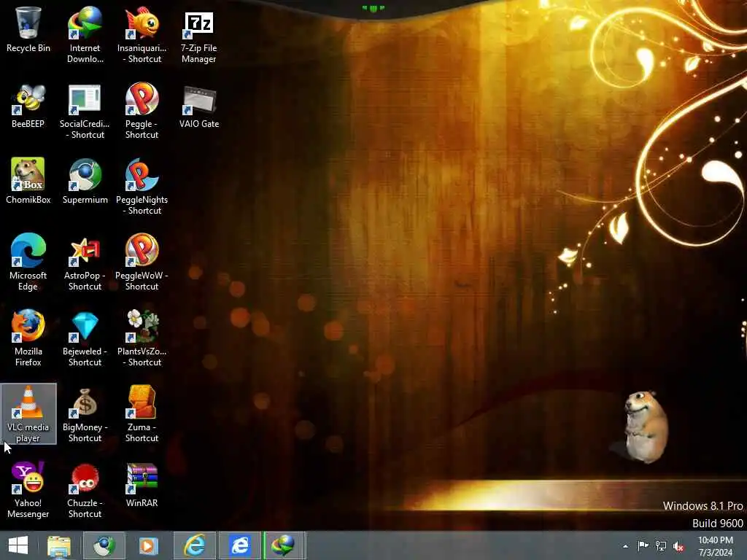The height and width of the screenshot is (560, 747).
Task: Select the ChomikBox desktop icon
Action: (28, 181)
